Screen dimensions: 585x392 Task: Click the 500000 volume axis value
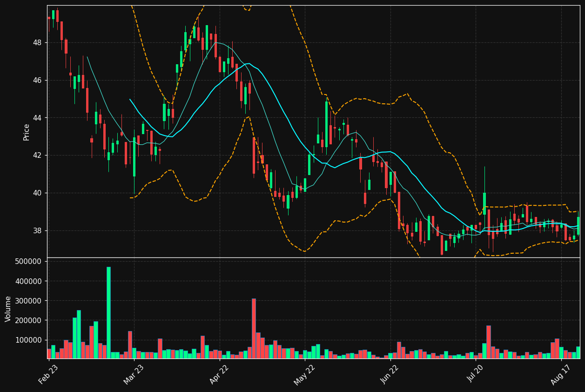(x=29, y=262)
